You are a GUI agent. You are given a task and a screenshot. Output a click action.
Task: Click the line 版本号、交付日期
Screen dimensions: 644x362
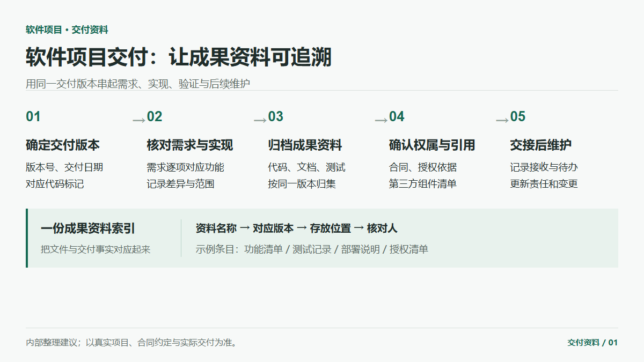(x=64, y=167)
